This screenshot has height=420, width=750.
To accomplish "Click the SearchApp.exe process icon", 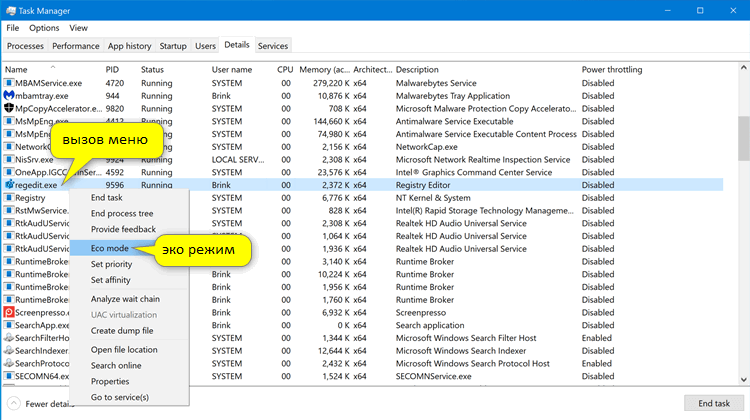I will pyautogui.click(x=9, y=325).
